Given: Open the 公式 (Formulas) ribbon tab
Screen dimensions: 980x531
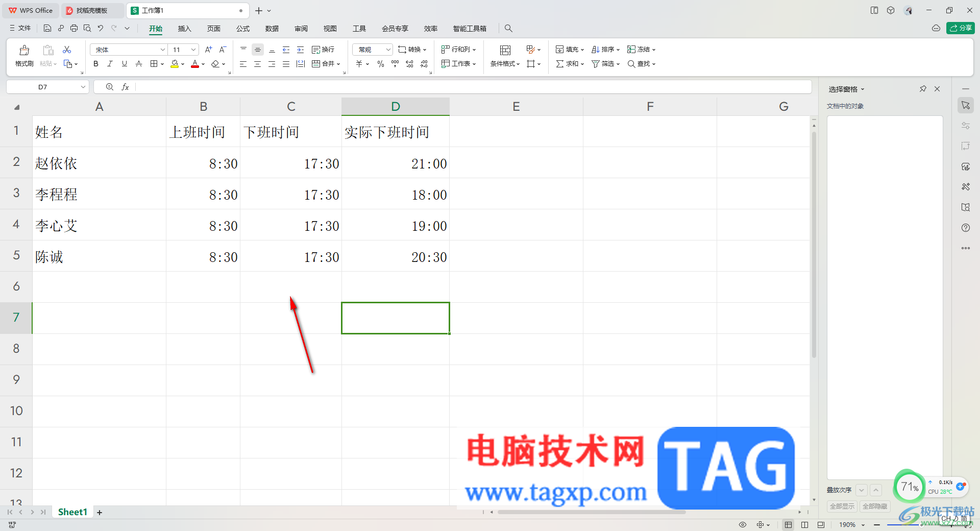Looking at the screenshot, I should [243, 29].
